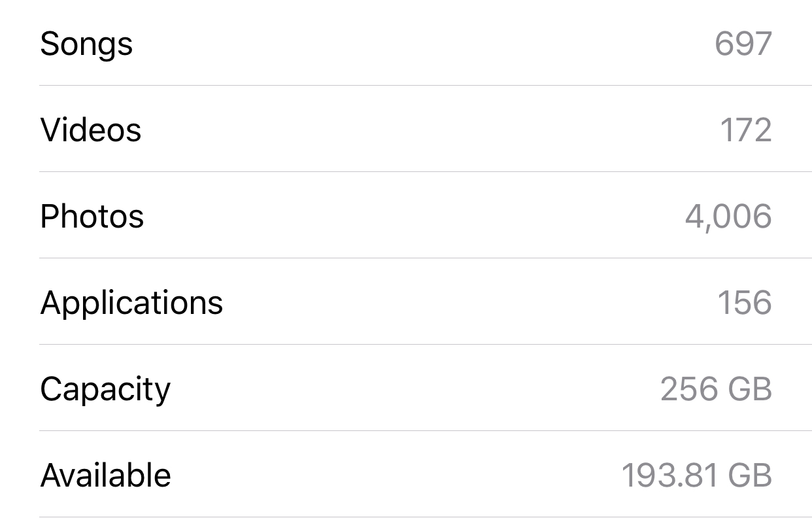Tap the Available label

coord(106,475)
